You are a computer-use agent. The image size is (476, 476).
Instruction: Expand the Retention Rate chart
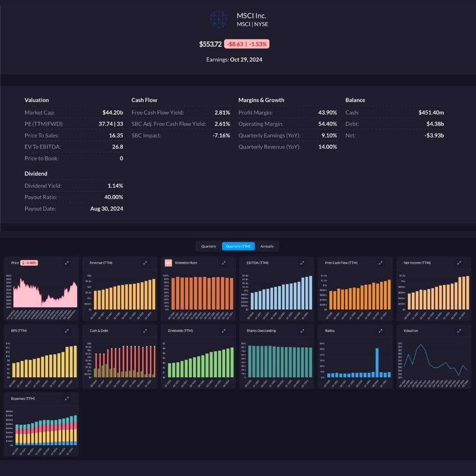click(x=224, y=263)
